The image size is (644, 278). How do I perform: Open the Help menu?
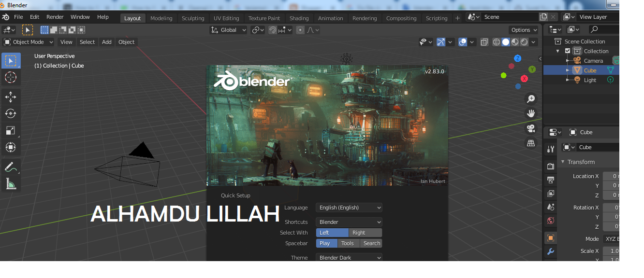pos(103,17)
